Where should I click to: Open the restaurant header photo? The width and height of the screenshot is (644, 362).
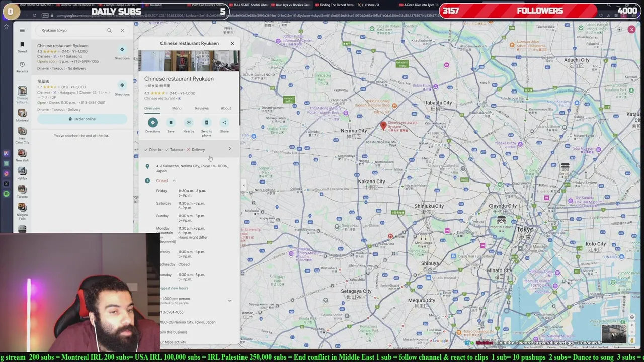pyautogui.click(x=189, y=61)
